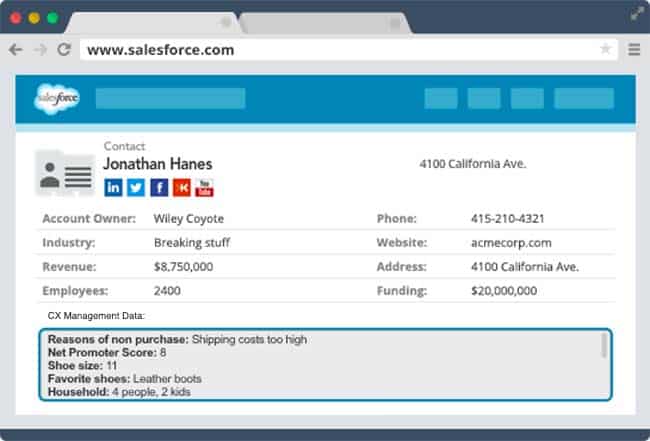Click the third header navigation placeholder
Image resolution: width=650 pixels, height=441 pixels.
[527, 98]
